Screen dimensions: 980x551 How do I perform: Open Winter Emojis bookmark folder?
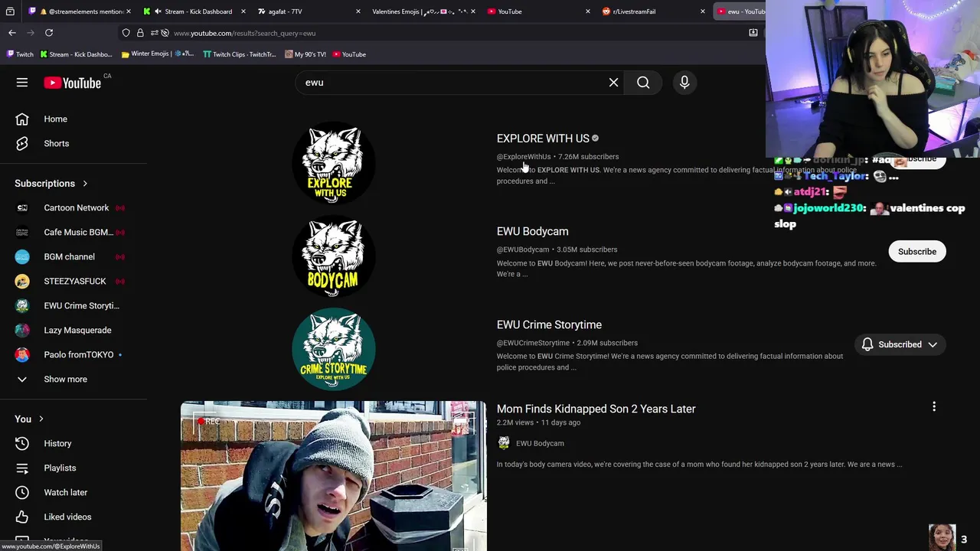point(158,54)
